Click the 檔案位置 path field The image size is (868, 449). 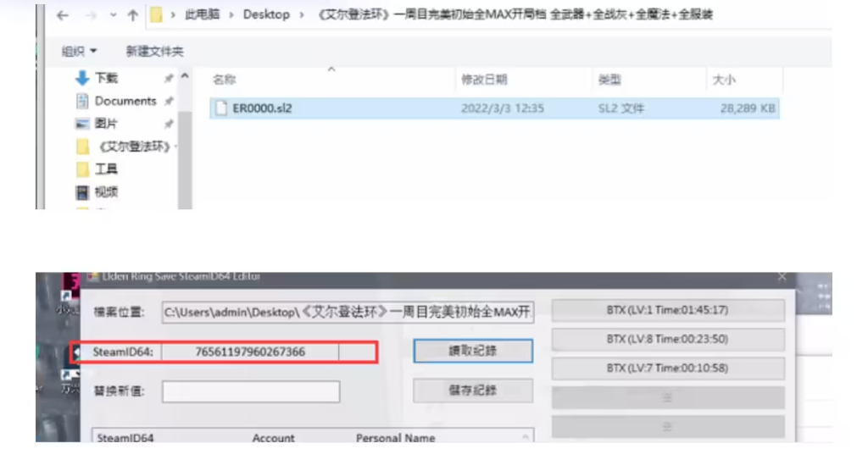click(x=348, y=313)
